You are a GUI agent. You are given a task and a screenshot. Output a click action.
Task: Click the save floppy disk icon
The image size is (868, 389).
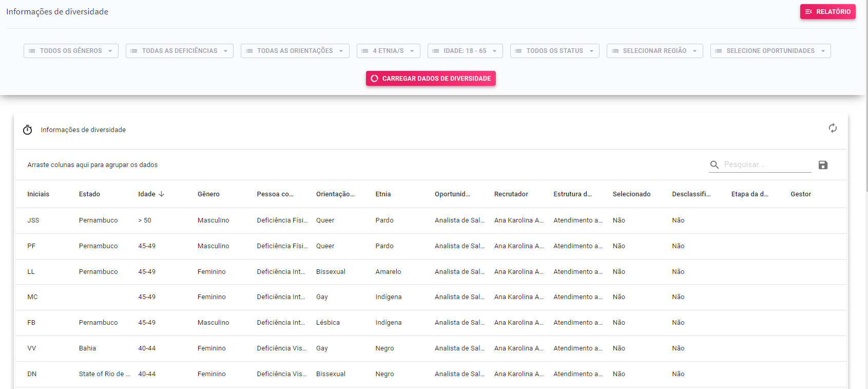(823, 165)
